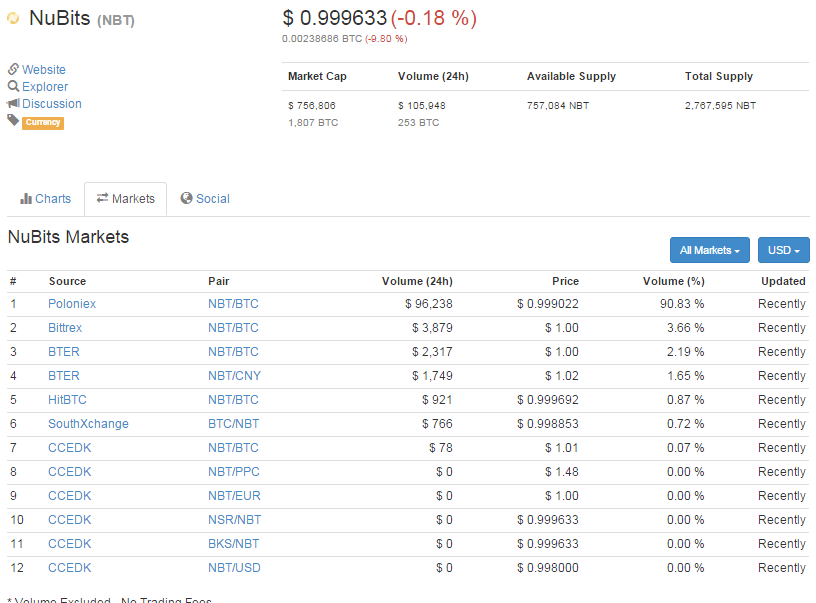Click the orange Currency tag

tap(43, 122)
